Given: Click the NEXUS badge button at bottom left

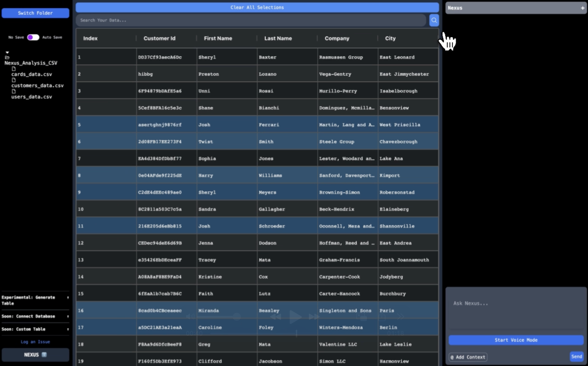Looking at the screenshot, I should (x=35, y=355).
